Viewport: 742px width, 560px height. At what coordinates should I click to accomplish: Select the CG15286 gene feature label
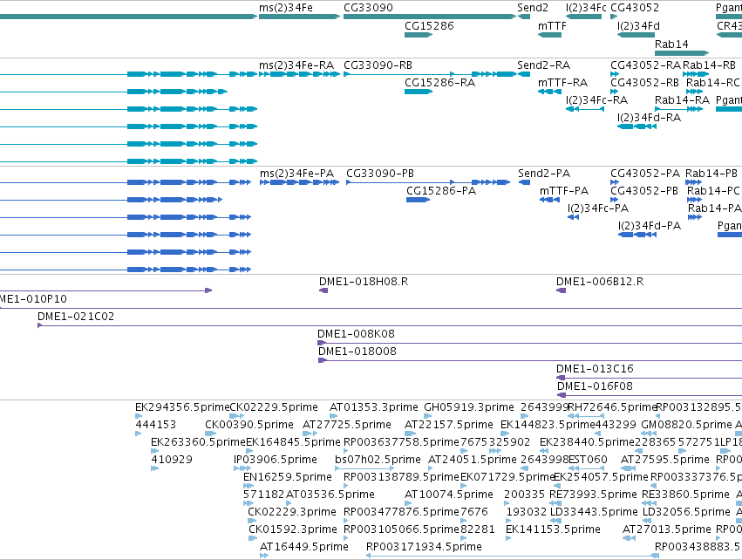(429, 26)
